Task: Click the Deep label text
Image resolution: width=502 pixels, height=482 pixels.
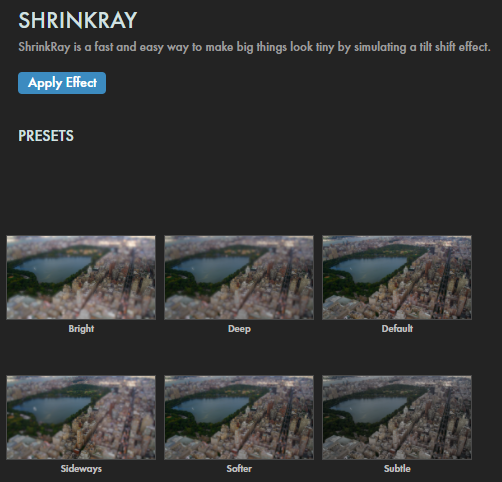Action: point(239,329)
